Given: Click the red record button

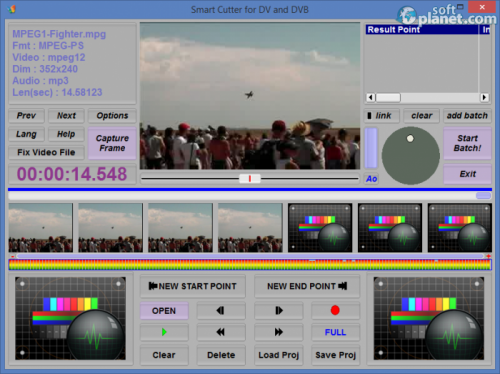Looking at the screenshot, I should click(335, 311).
